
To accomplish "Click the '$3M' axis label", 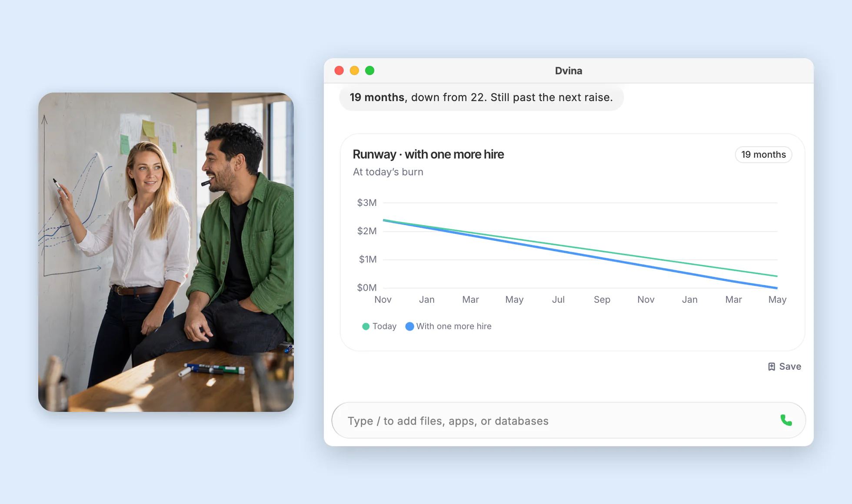I will pyautogui.click(x=367, y=203).
